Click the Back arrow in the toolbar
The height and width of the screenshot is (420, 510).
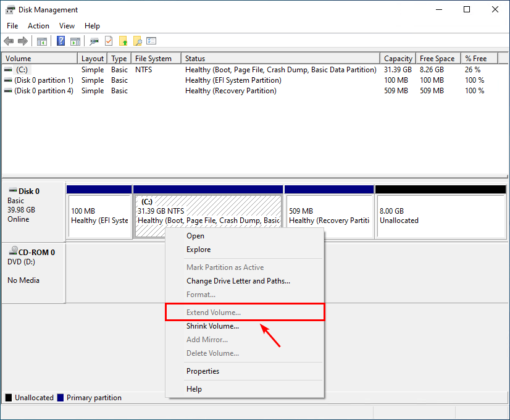coord(9,41)
